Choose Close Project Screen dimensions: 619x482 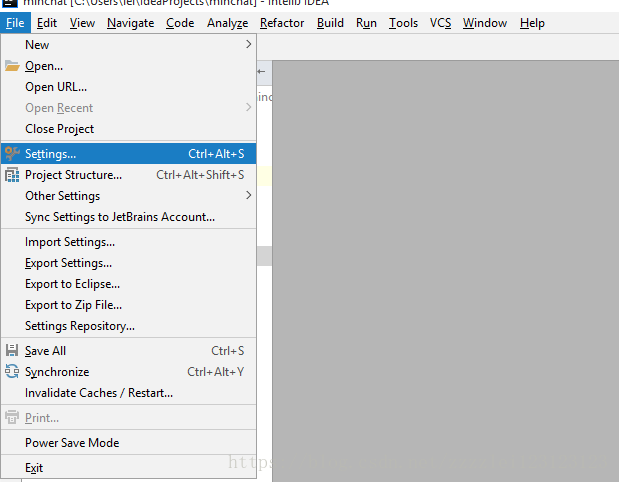(x=128, y=129)
